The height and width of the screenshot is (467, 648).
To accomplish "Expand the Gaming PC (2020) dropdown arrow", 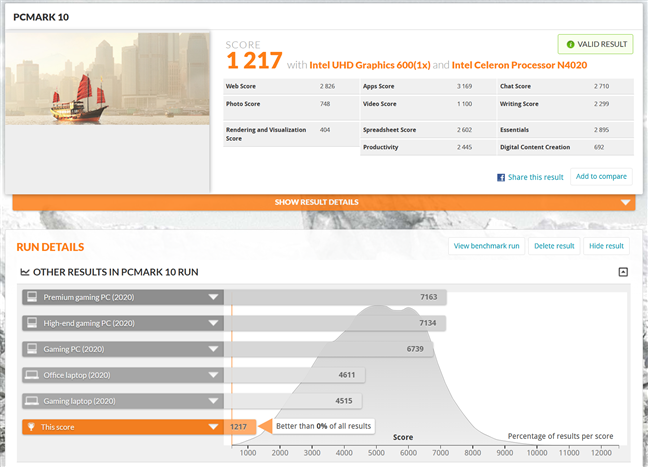I will pos(213,349).
